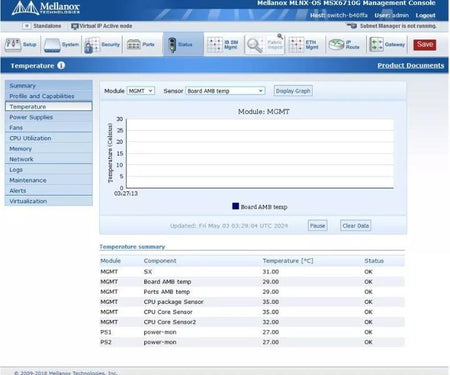Open the Sensor Board AMB temp dropdown
Image resolution: width=450 pixels, height=375 pixels.
(x=225, y=91)
